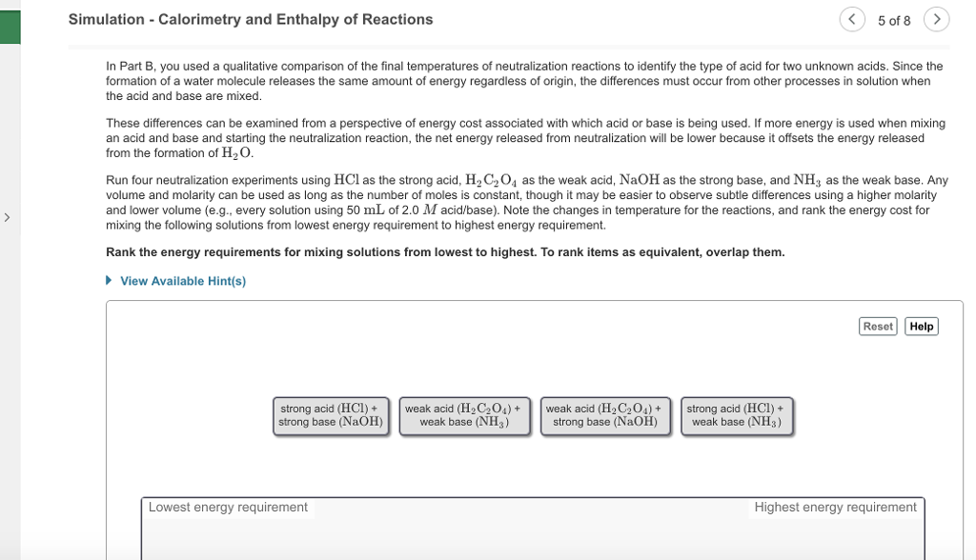Expand the collapsed left sidebar chevron

point(7,217)
